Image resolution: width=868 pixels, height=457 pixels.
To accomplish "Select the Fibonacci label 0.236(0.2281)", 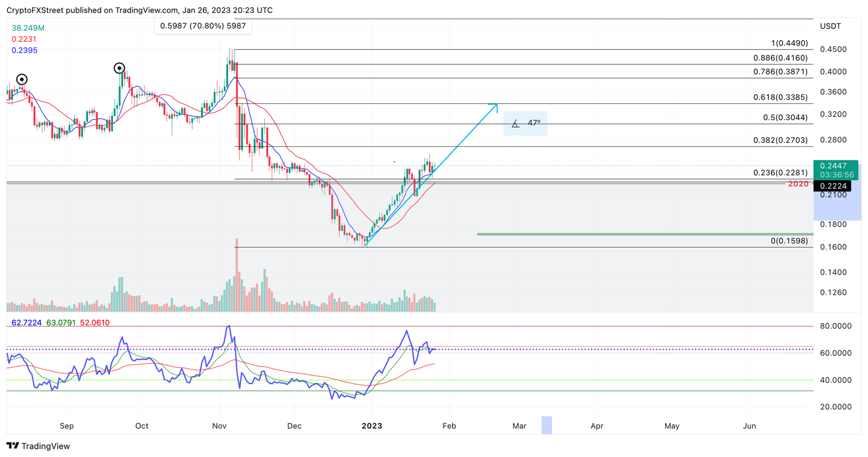I will [780, 173].
